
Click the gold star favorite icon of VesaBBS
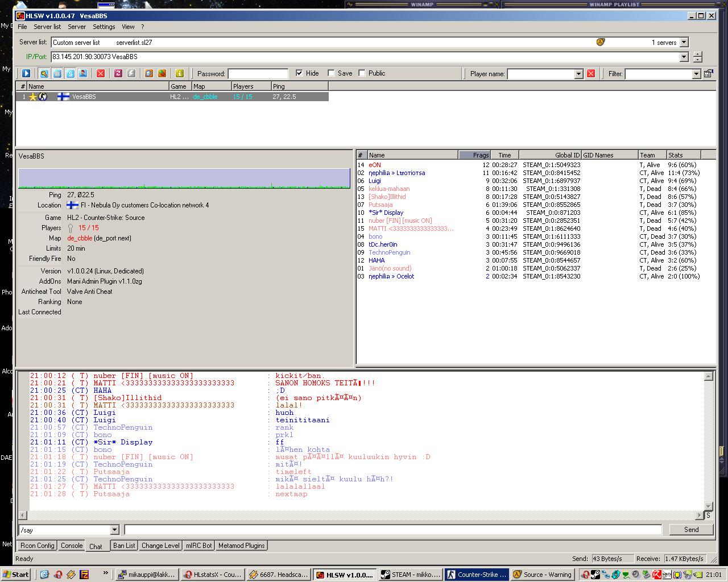coord(33,97)
